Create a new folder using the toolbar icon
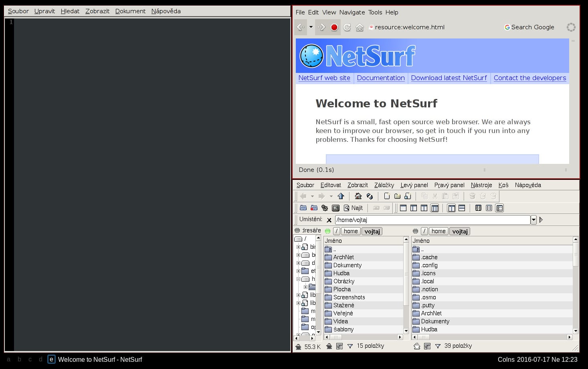This screenshot has height=369, width=588. pos(397,196)
